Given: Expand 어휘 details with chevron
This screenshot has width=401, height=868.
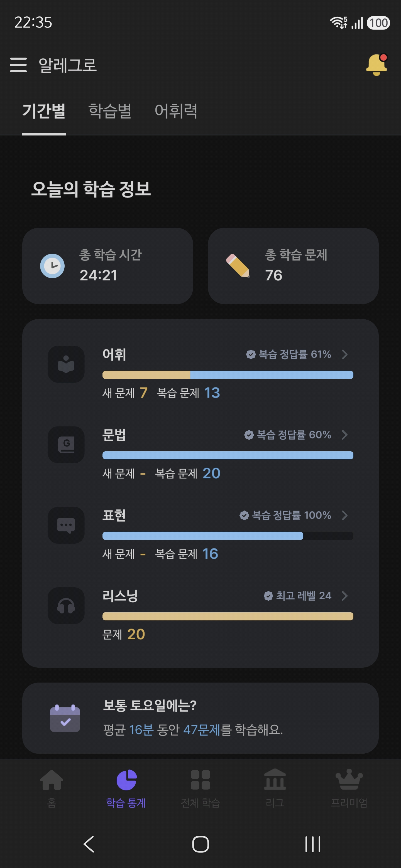Looking at the screenshot, I should 344,354.
